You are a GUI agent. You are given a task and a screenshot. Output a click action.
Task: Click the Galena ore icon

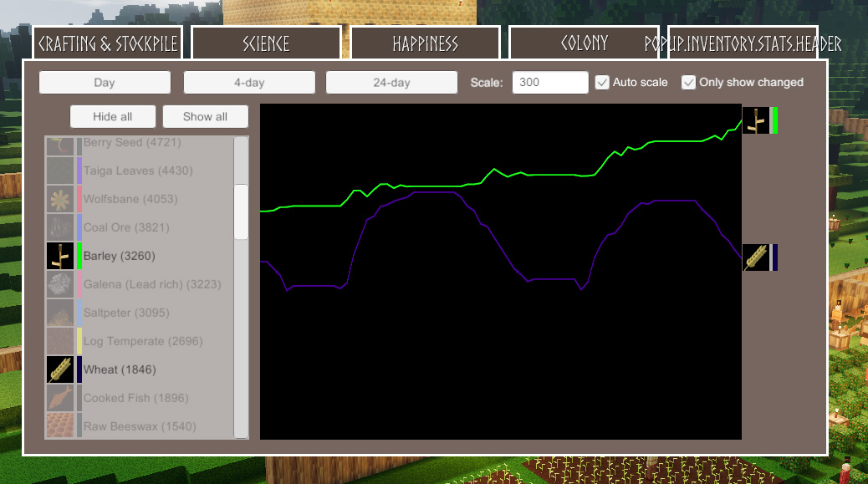pos(60,284)
